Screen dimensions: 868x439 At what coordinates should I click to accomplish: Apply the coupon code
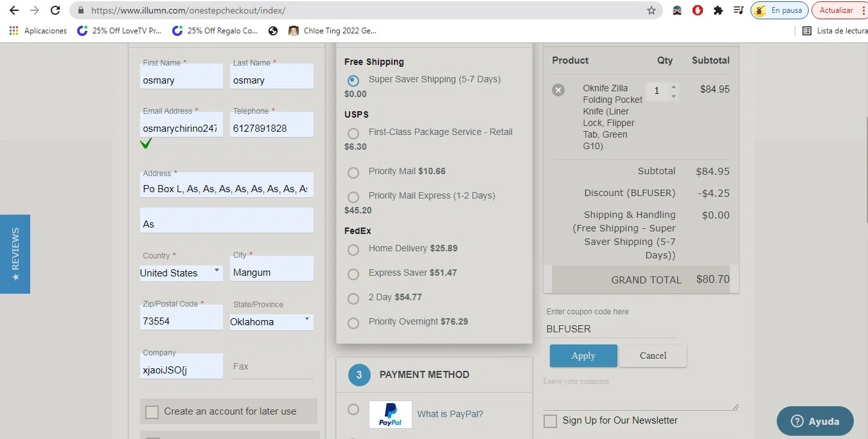coord(583,355)
